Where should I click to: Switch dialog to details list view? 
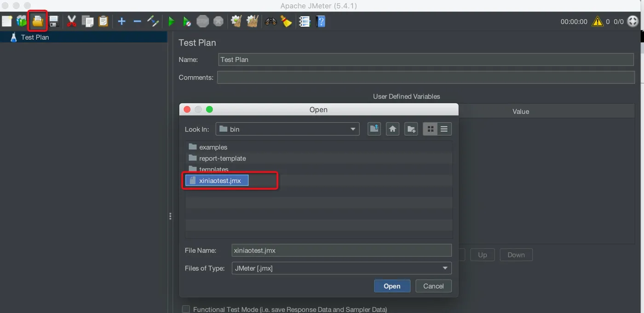coord(444,129)
